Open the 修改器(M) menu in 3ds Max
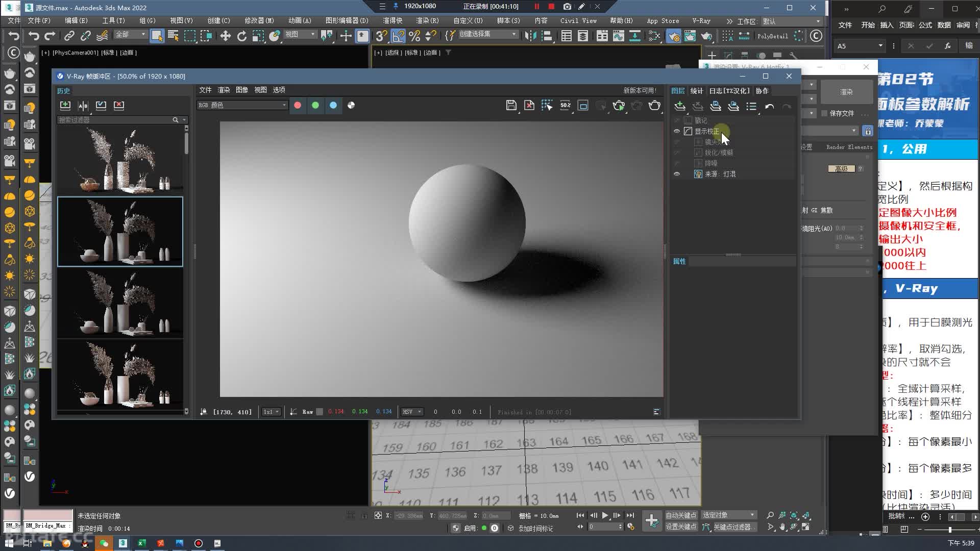Screen dimensions: 980x551 259,21
